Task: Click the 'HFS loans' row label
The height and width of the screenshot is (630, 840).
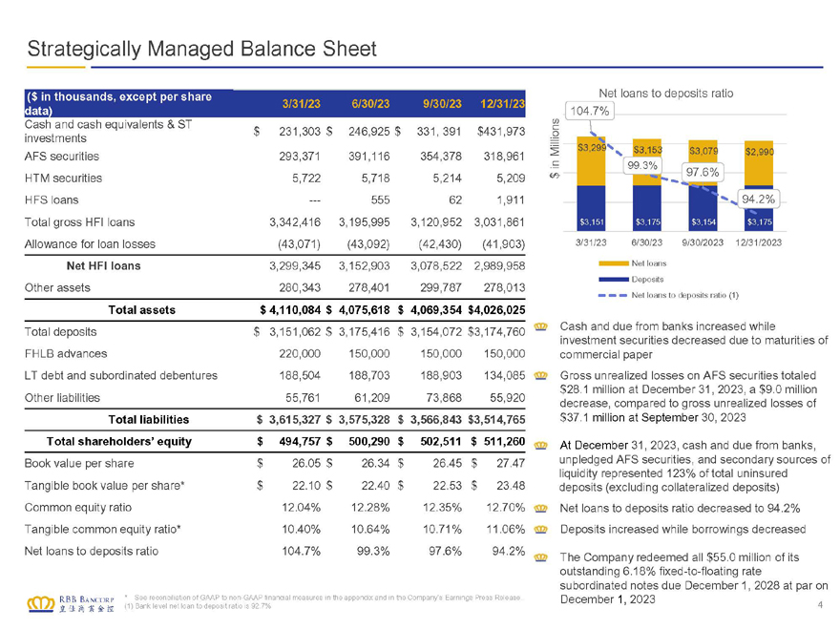Action: click(52, 200)
